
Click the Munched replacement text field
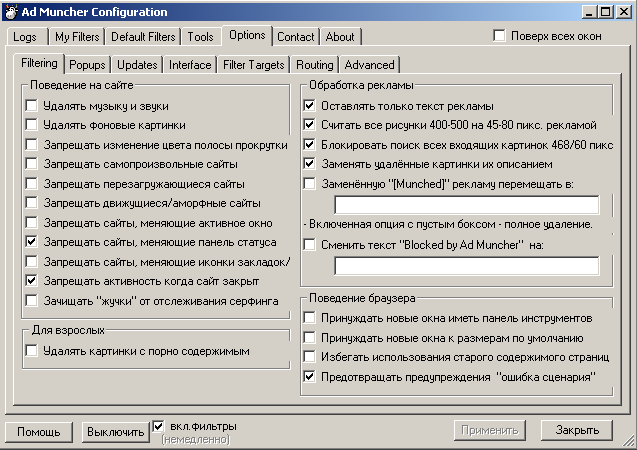click(466, 204)
